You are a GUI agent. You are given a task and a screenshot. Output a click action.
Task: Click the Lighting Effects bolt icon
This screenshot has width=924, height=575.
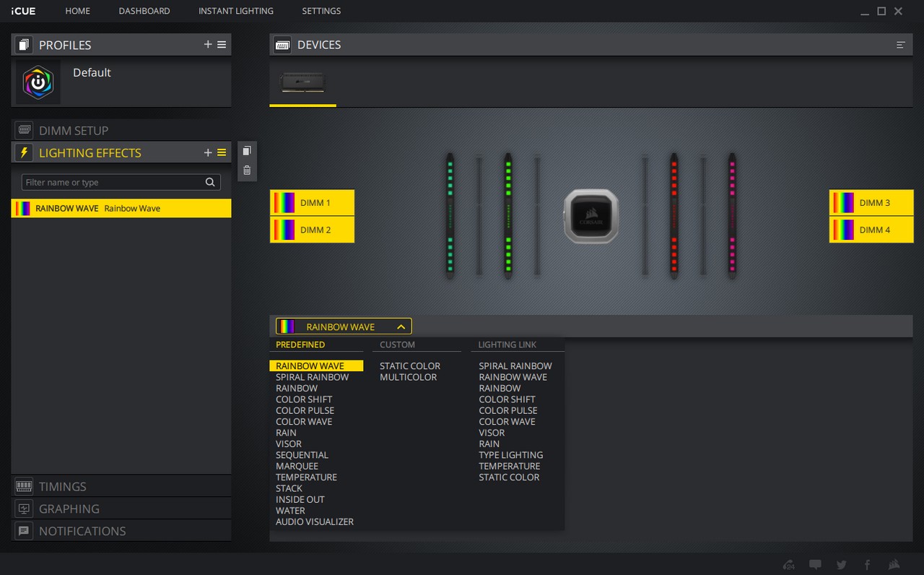pos(24,152)
